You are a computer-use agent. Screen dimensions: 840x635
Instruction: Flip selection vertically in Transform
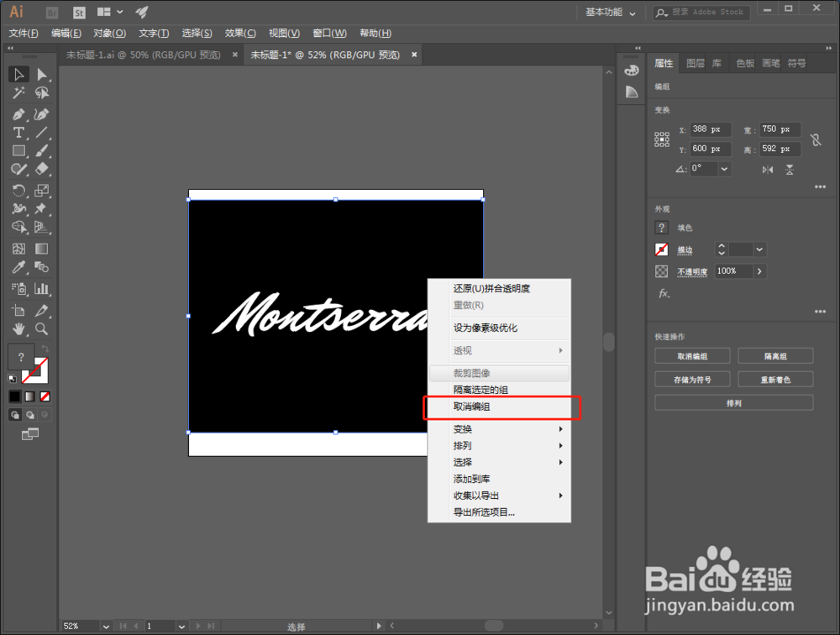[790, 170]
